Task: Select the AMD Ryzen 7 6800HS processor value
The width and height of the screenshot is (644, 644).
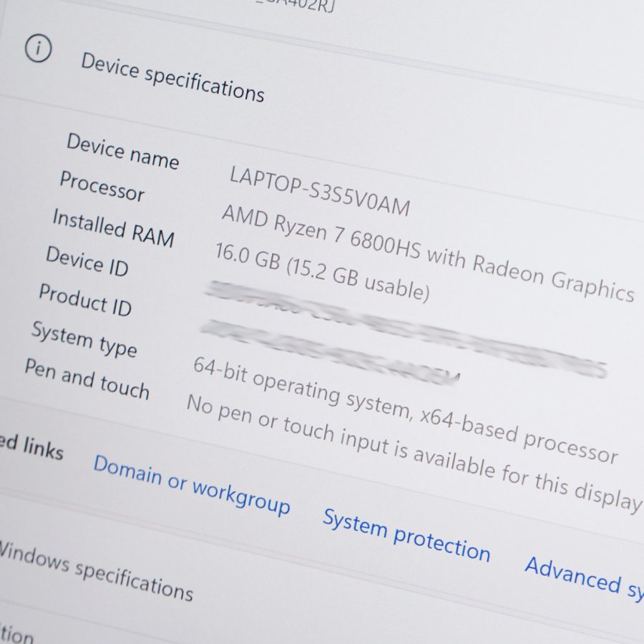Action: [x=428, y=253]
